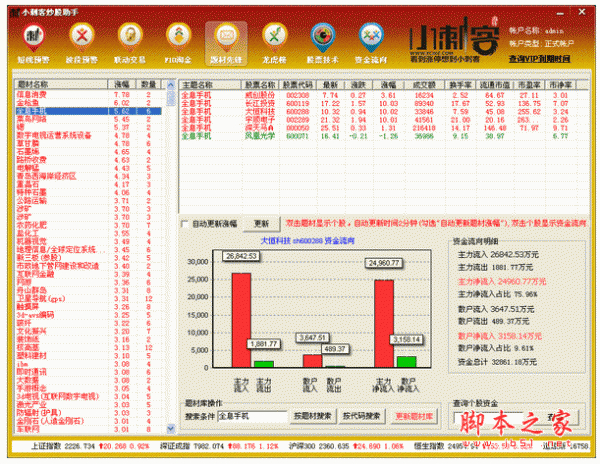Select the 金枪鱼 theme row
This screenshot has width=600, height=464.
tap(88, 103)
